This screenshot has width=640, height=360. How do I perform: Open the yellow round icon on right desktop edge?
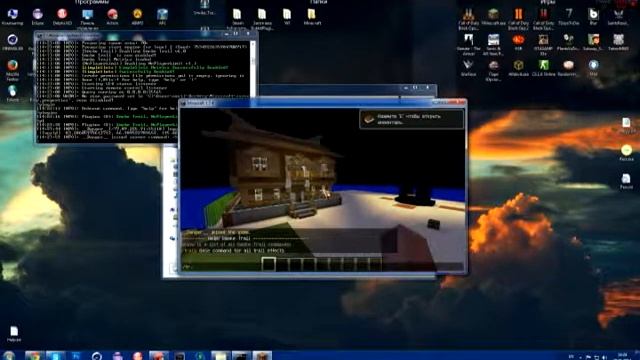(x=627, y=152)
